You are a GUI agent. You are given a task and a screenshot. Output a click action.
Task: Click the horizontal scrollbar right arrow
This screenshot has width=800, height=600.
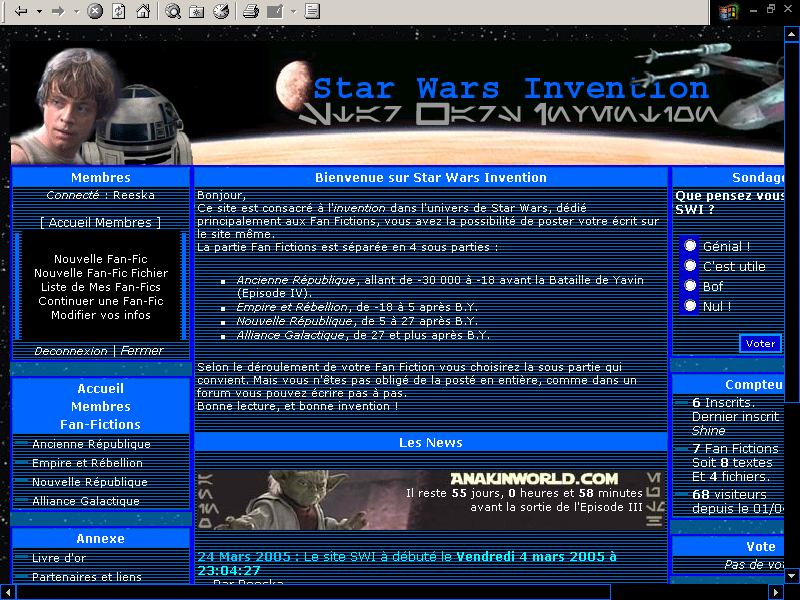[x=776, y=592]
